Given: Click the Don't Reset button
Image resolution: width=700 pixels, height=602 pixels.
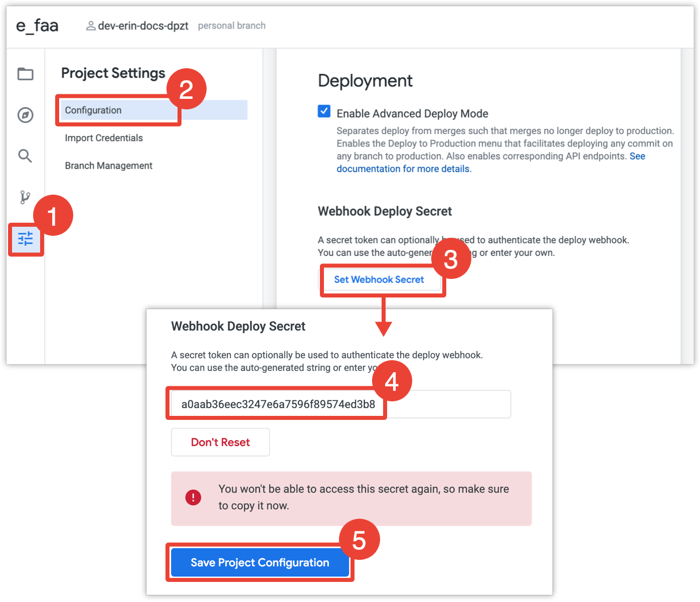Looking at the screenshot, I should pos(221,442).
